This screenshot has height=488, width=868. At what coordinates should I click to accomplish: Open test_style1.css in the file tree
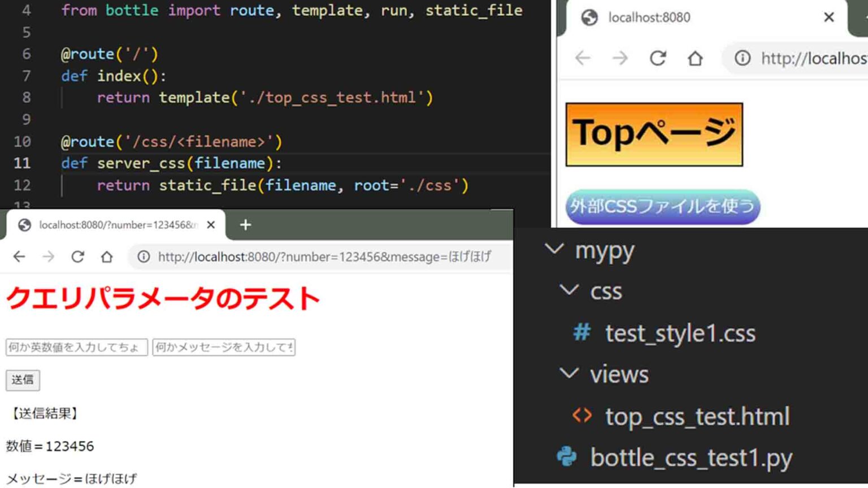point(680,333)
